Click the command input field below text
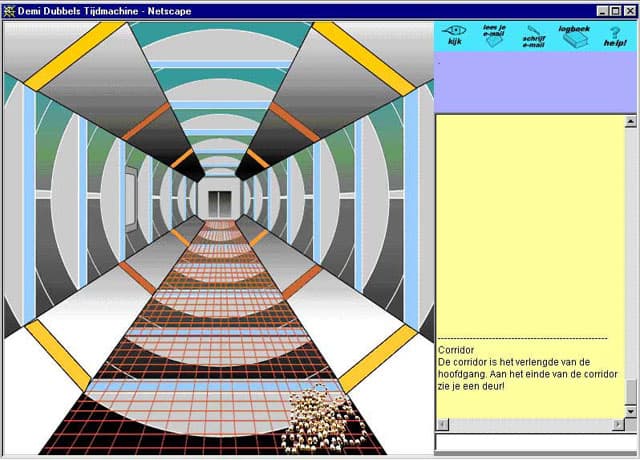Viewport: 640px width, 460px height. tap(535, 441)
